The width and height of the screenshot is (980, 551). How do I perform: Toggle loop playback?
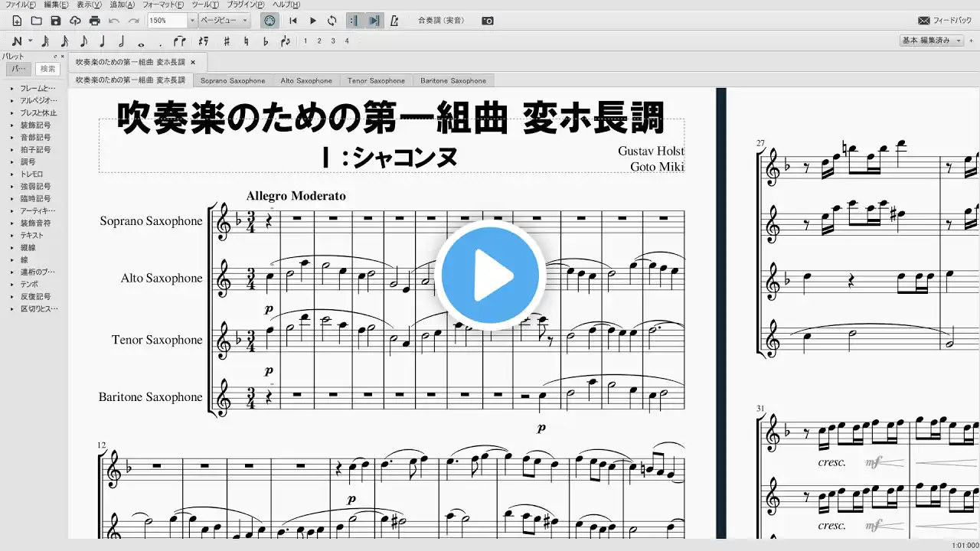coord(332,21)
